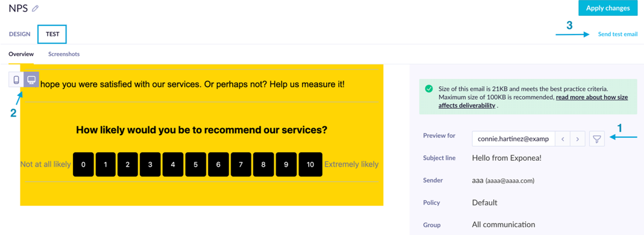Click the green checkmark size status icon

point(429,88)
